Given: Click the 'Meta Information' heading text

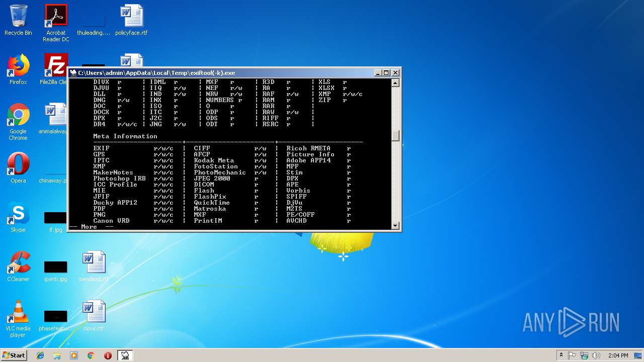Looking at the screenshot, I should pos(125,136).
